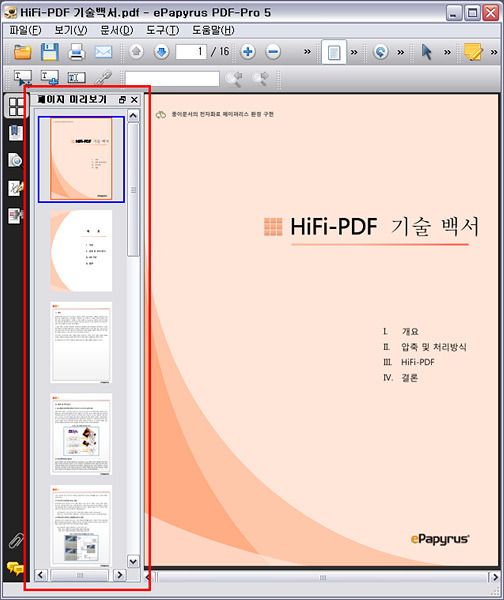Click the search text field in the toolbar
Image resolution: width=504 pixels, height=600 pixels.
(172, 78)
